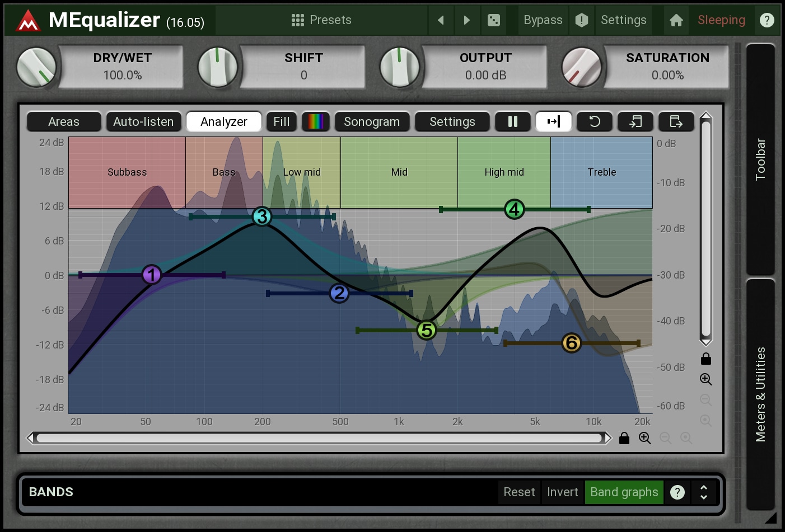Click the rainbow spectrum color button

pos(316,121)
